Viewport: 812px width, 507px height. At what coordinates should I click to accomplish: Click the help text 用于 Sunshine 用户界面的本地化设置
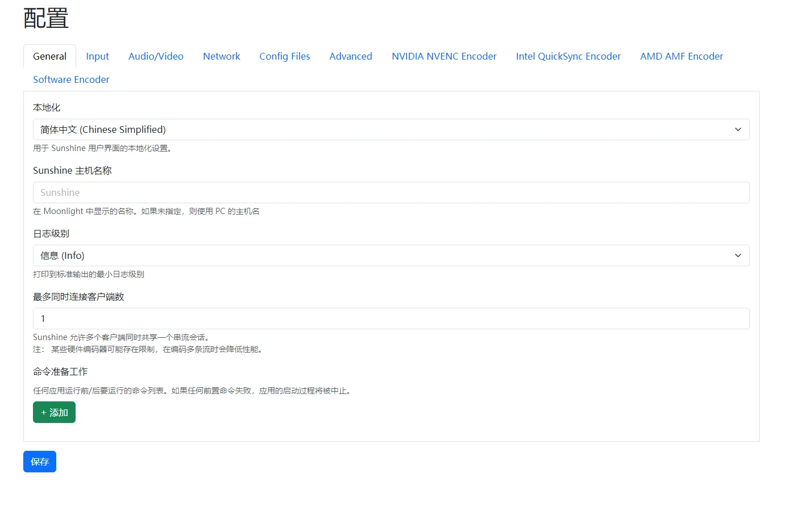click(x=102, y=148)
